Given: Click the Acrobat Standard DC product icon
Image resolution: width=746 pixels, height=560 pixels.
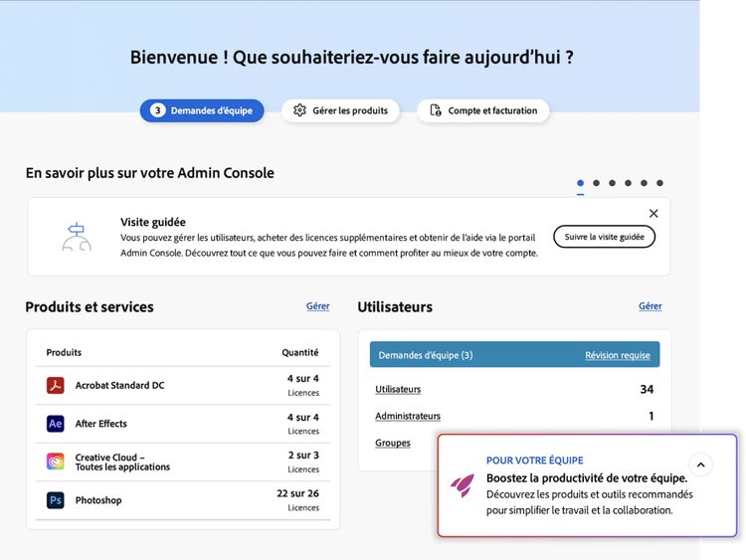Looking at the screenshot, I should (x=56, y=385).
